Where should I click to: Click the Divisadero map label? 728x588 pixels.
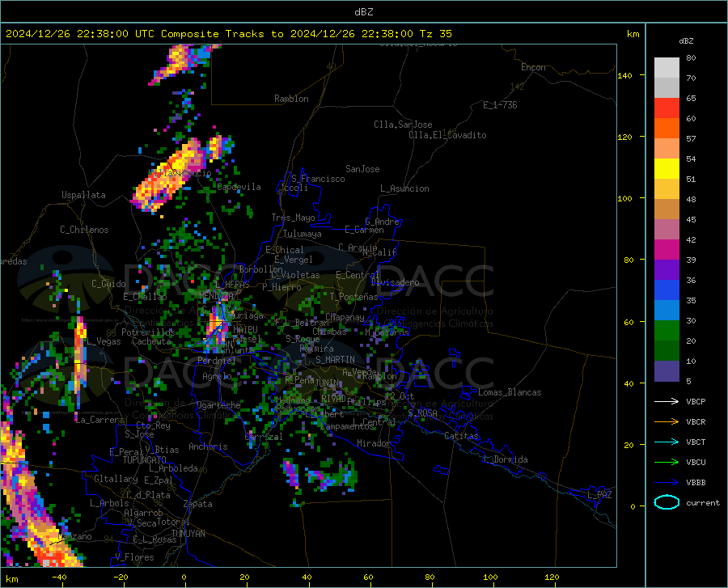click(x=395, y=282)
